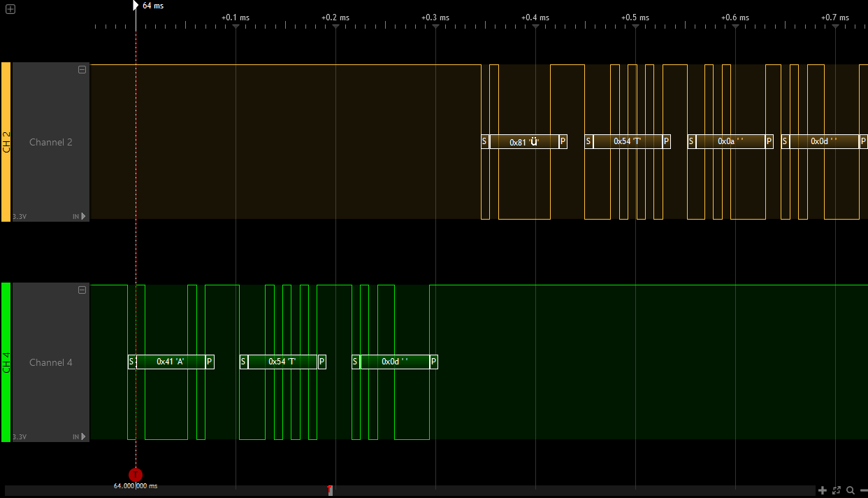
Task: Click decoded byte 0x81 on Channel 2
Action: (x=524, y=142)
